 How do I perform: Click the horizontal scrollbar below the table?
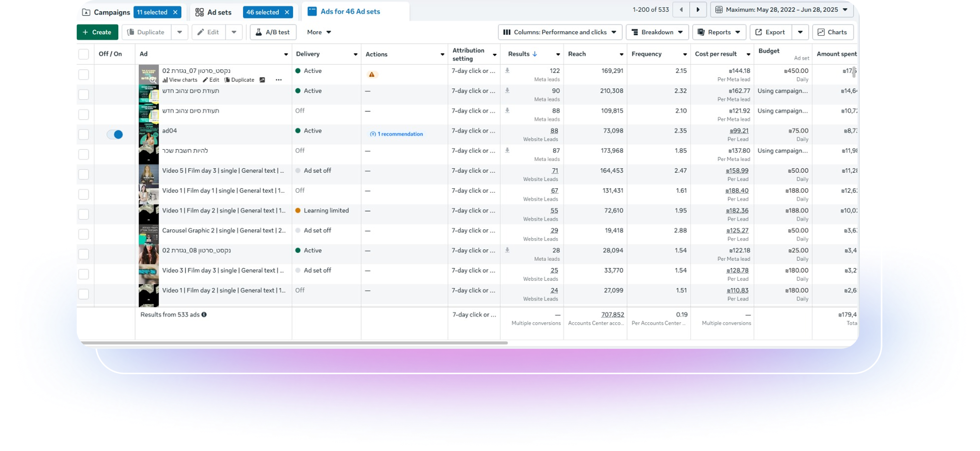click(x=294, y=343)
